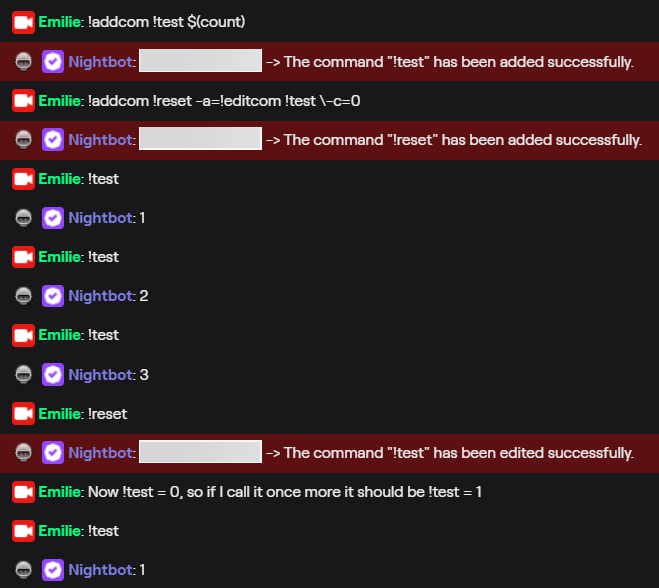Screen dimensions: 659x588
Task: Click redacted mention in "!test" added successfully message
Action: tap(200, 61)
